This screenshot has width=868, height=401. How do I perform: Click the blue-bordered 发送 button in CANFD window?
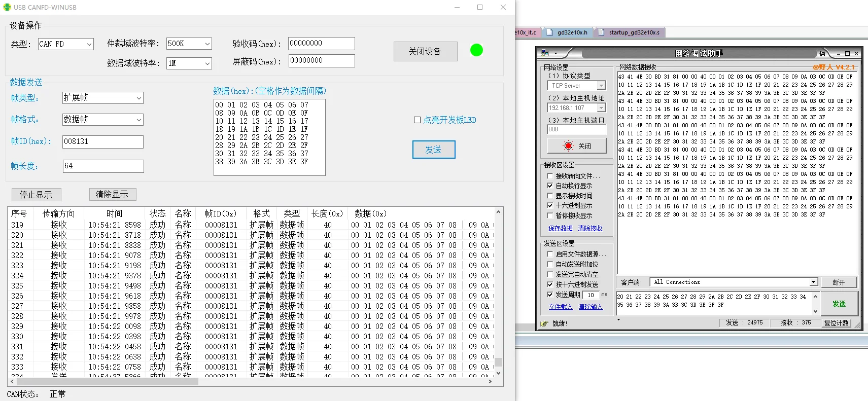click(x=433, y=150)
